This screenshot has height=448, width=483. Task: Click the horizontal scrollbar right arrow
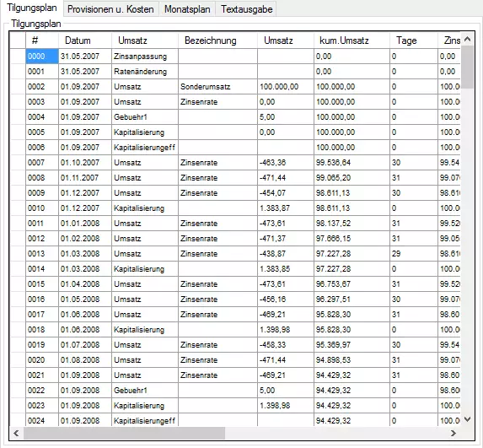[453, 433]
